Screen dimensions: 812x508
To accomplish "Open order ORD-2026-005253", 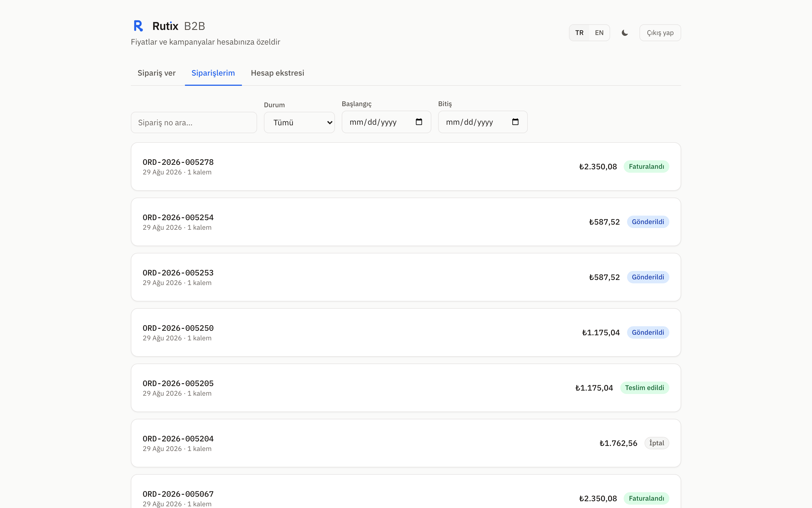I will [x=406, y=277].
